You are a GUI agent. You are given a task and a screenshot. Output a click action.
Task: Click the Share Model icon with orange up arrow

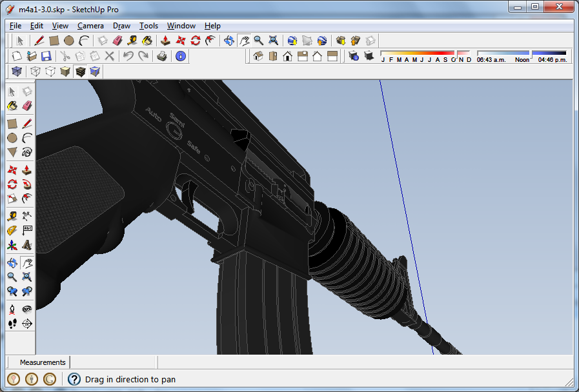click(356, 41)
